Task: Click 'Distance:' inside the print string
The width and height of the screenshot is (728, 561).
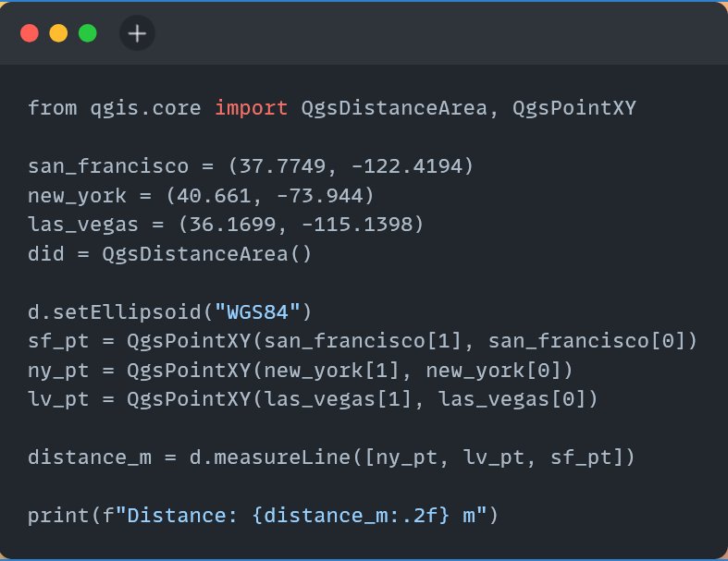Action: coord(182,516)
